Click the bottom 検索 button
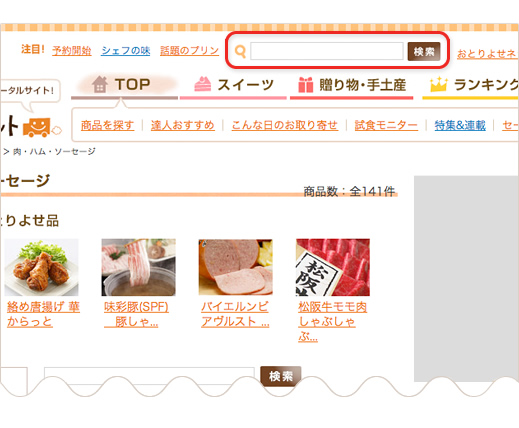This screenshot has height=428, width=519. pyautogui.click(x=281, y=376)
